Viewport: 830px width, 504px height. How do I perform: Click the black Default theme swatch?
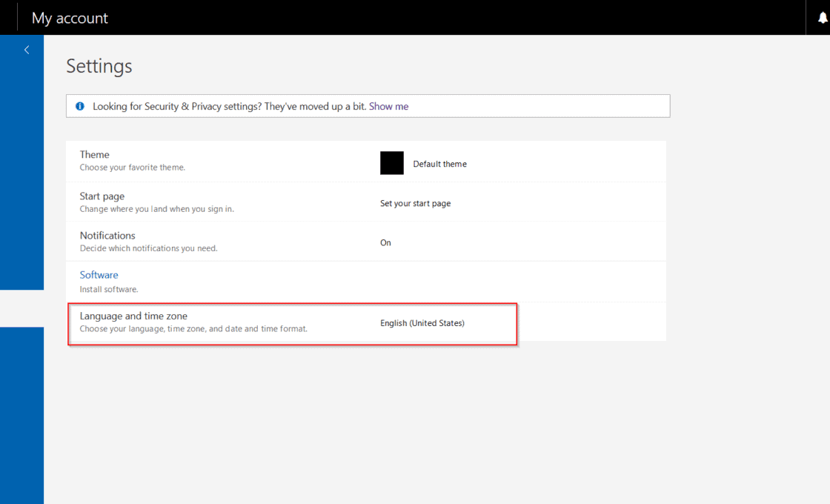pos(391,163)
